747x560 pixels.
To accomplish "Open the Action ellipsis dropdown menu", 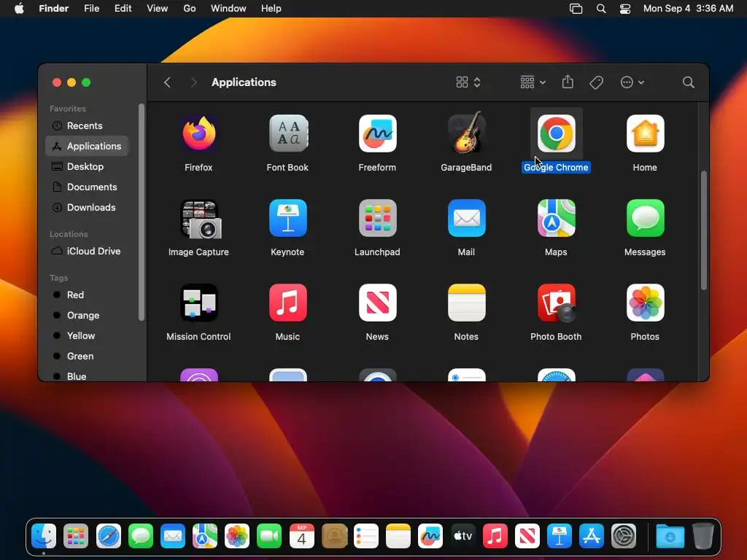I will coord(632,82).
